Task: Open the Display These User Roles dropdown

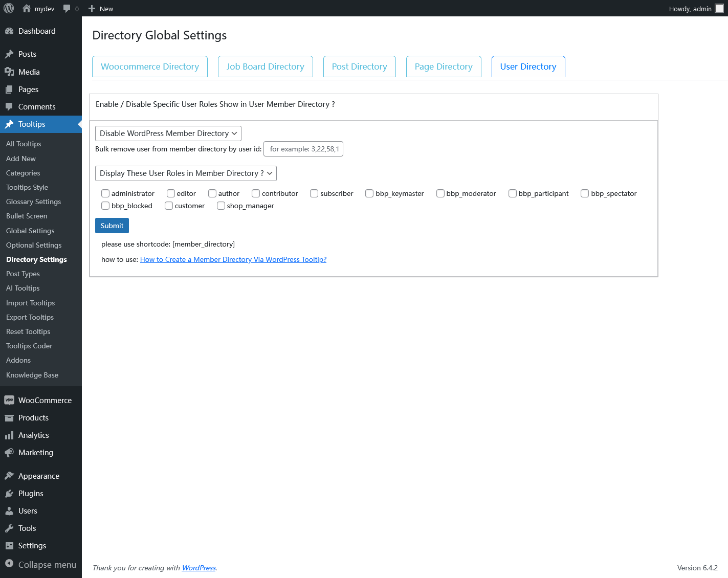Action: click(185, 173)
